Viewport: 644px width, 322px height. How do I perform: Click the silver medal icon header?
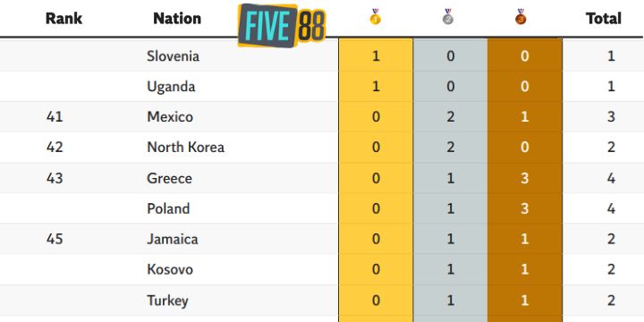pyautogui.click(x=448, y=17)
